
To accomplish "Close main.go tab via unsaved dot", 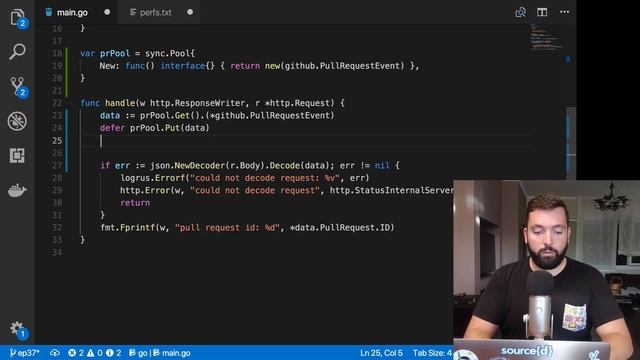I will 107,12.
